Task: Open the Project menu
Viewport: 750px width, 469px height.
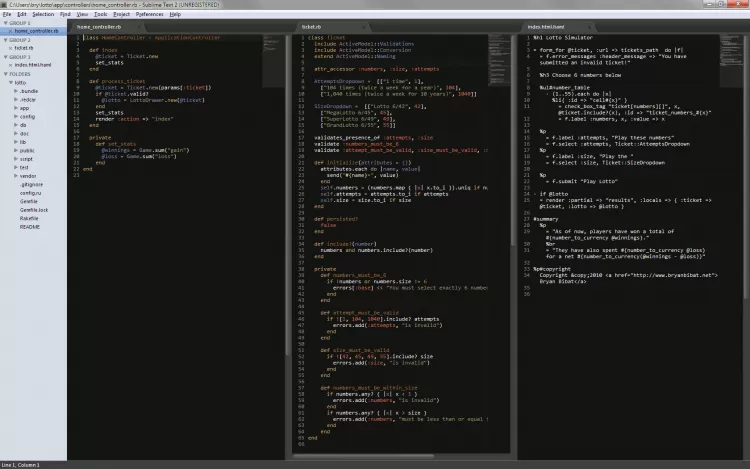Action: pos(121,15)
